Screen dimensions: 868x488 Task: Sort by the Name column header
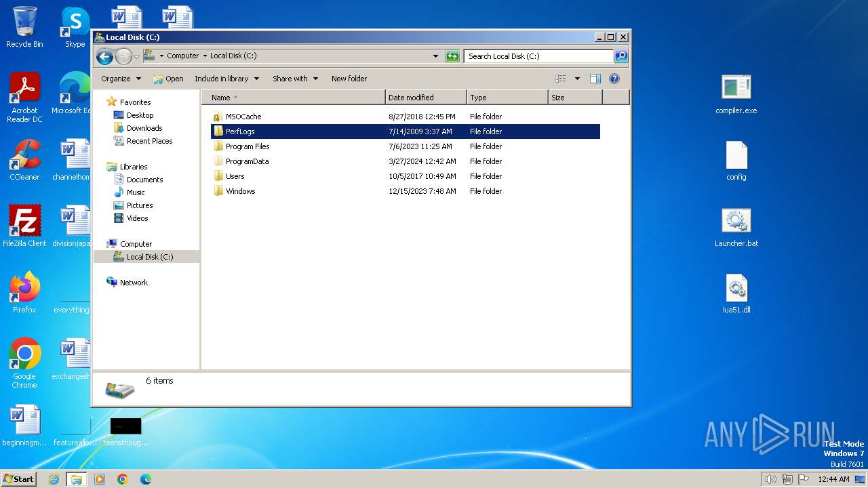pos(294,98)
